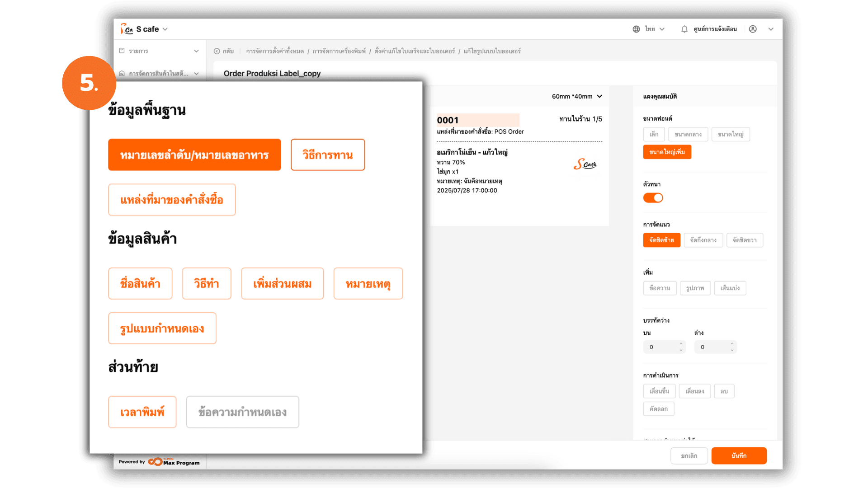Viewport: 868px width, 488px height.
Task: Increase the บน line spacing stepper
Action: coord(681,344)
